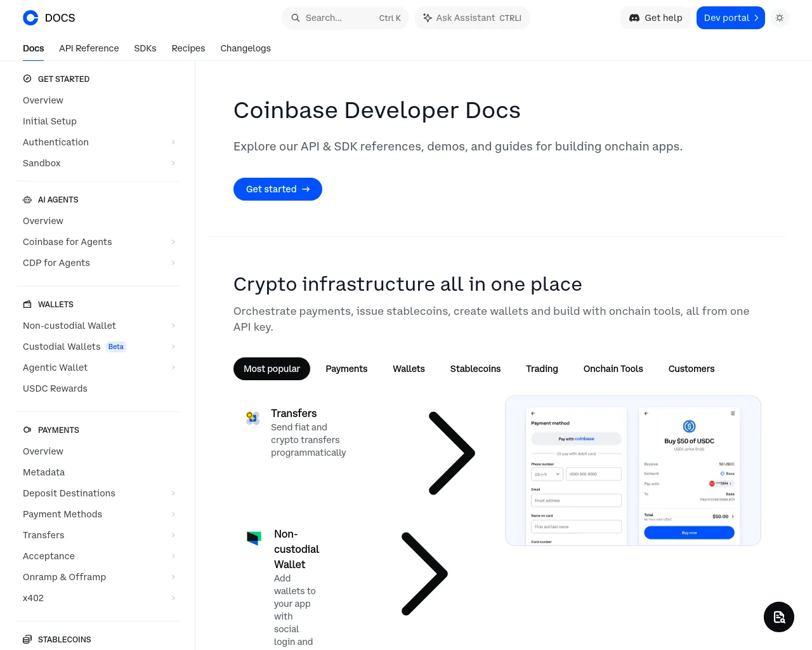This screenshot has height=650, width=812.
Task: Select the Wallets filter tab
Action: click(409, 369)
